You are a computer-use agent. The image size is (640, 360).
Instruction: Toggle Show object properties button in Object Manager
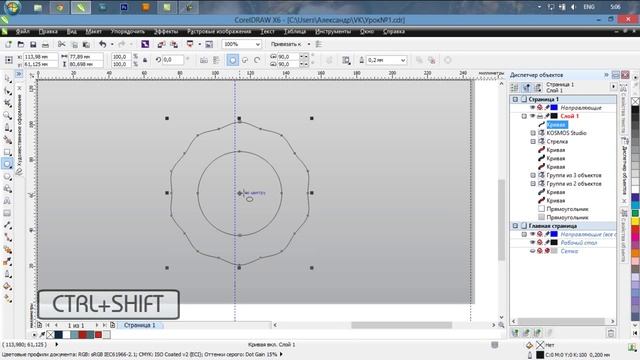pos(515,87)
